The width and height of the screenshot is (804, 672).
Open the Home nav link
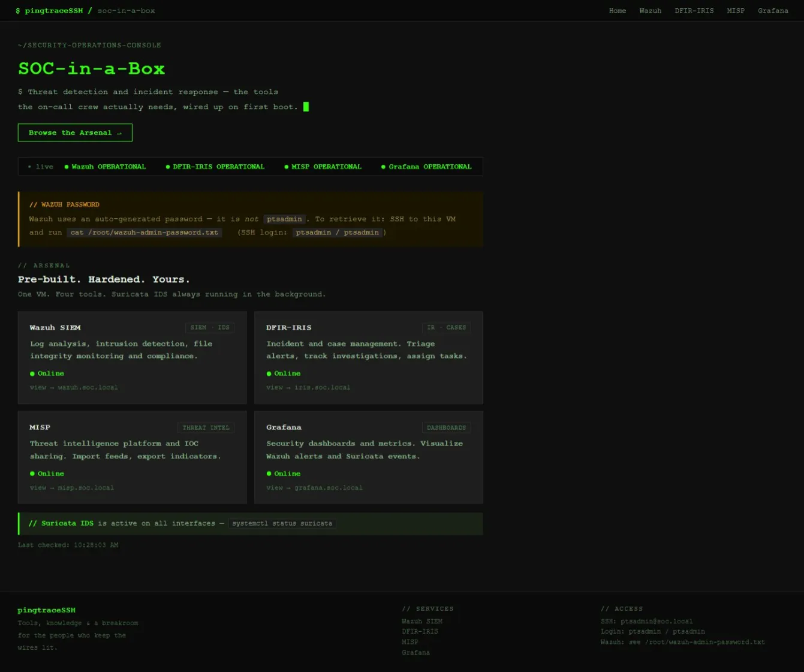click(x=617, y=11)
